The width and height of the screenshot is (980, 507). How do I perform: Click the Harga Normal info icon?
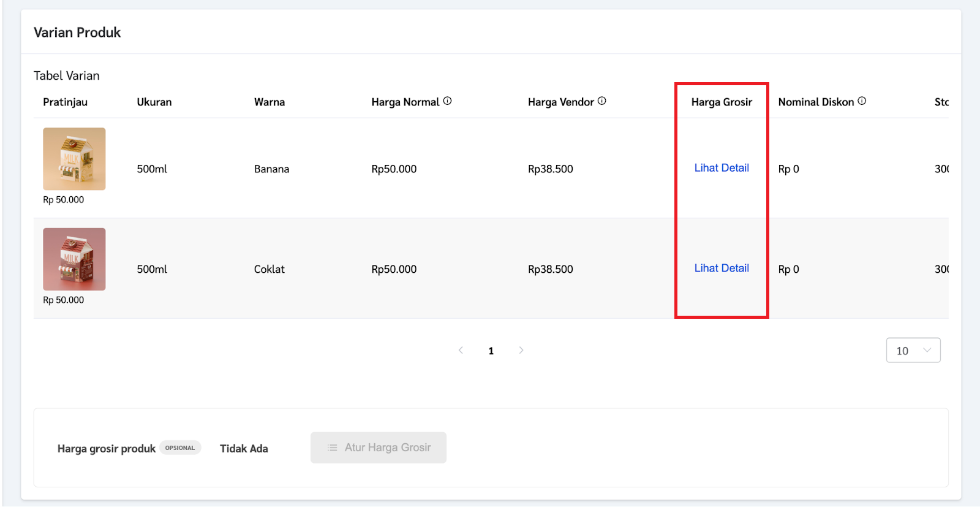448,101
